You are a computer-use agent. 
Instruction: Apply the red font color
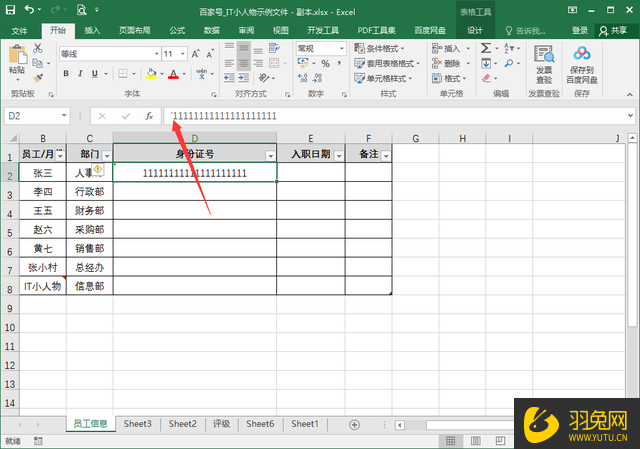(173, 74)
